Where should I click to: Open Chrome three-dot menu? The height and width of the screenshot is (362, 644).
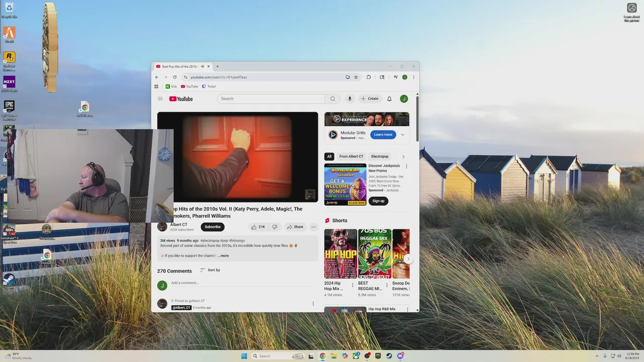tap(414, 77)
